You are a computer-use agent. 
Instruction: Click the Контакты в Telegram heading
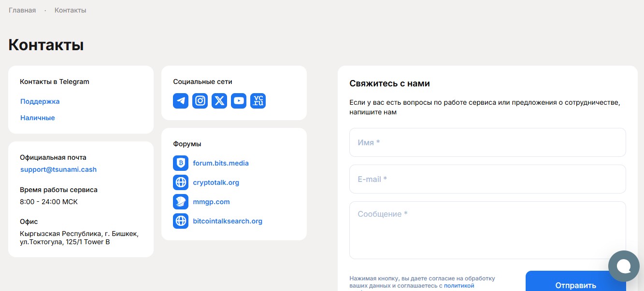[55, 82]
